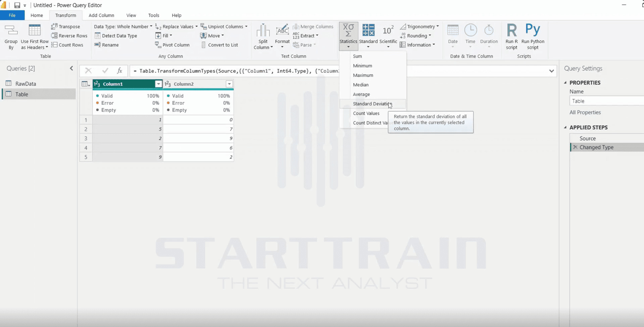Select the RawData query
This screenshot has height=327, width=644.
click(x=39, y=84)
